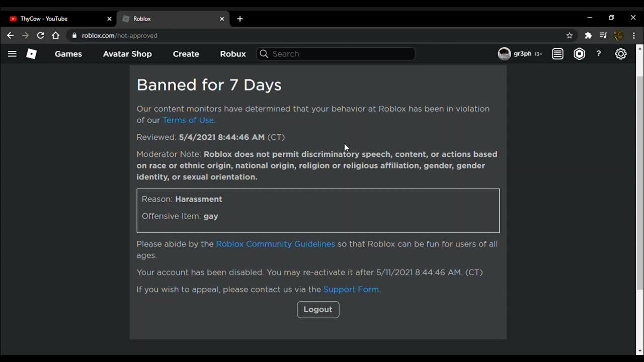Screen dimensions: 644x362
Task: Bookmark this page with the star icon
Action: point(570,35)
